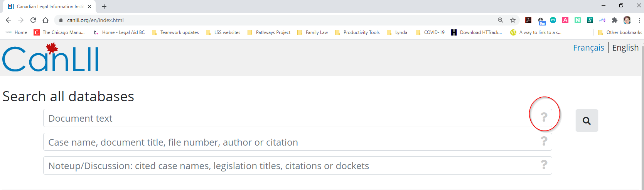Click the CanLII logo
This screenshot has height=190, width=644.
coord(51,58)
